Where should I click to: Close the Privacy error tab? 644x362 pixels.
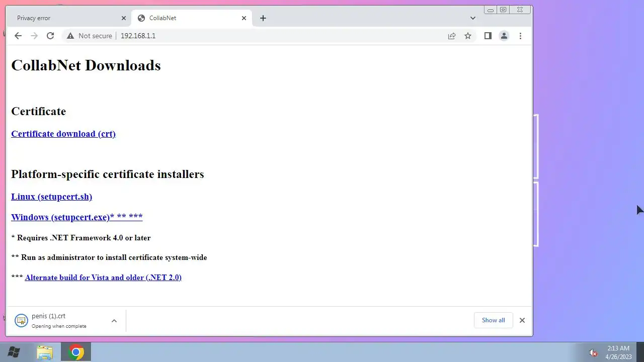click(x=124, y=18)
